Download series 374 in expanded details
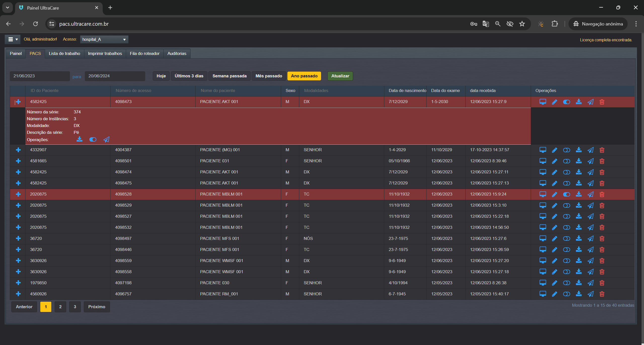The height and width of the screenshot is (345, 644). click(79, 139)
